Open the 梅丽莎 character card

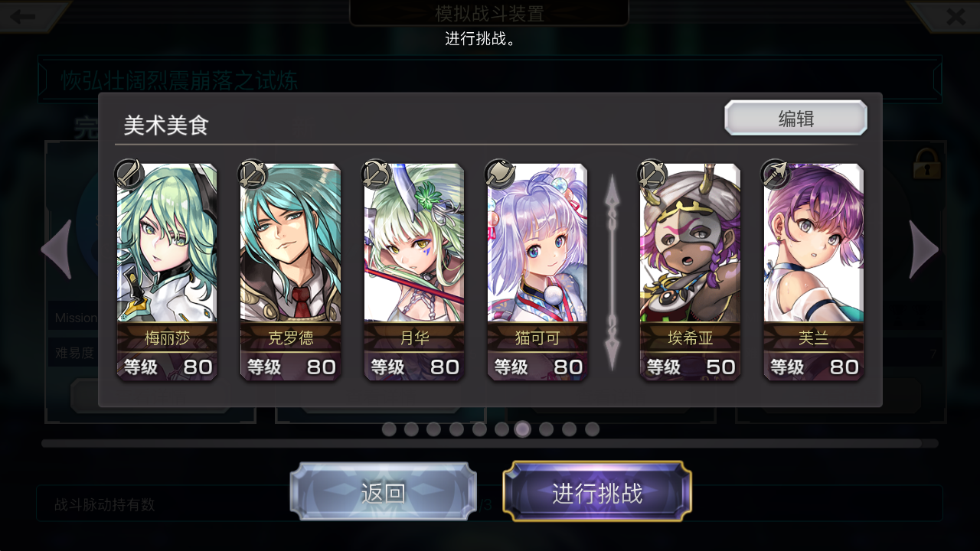167,272
